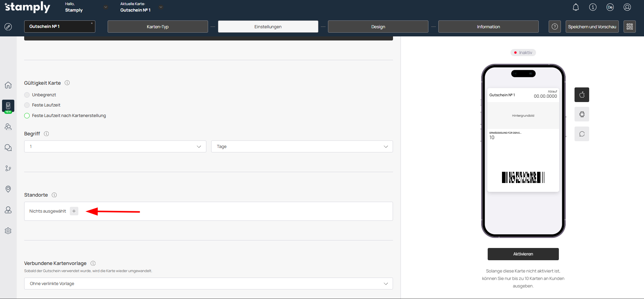This screenshot has height=299, width=644.
Task: Click the Gutschein № 1 name field
Action: pos(60,27)
